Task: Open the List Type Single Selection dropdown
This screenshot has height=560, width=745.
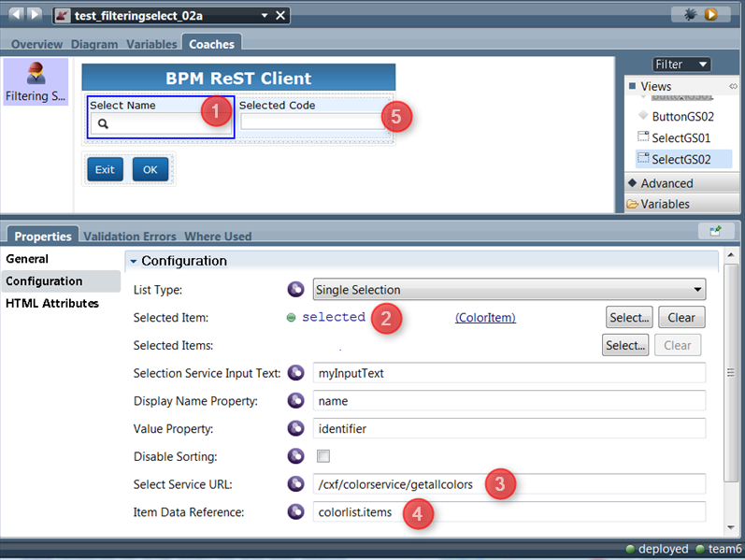Action: (x=509, y=290)
